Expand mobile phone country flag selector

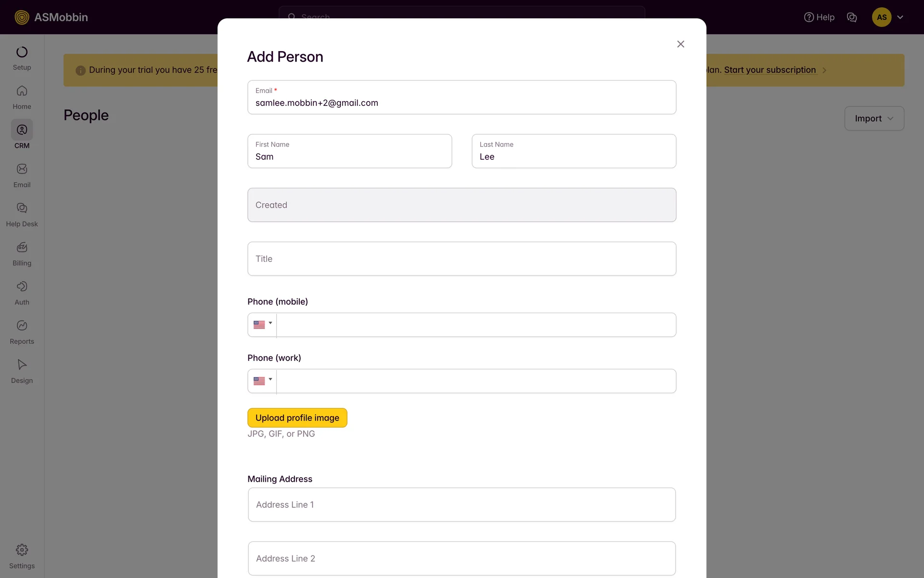[x=262, y=325]
